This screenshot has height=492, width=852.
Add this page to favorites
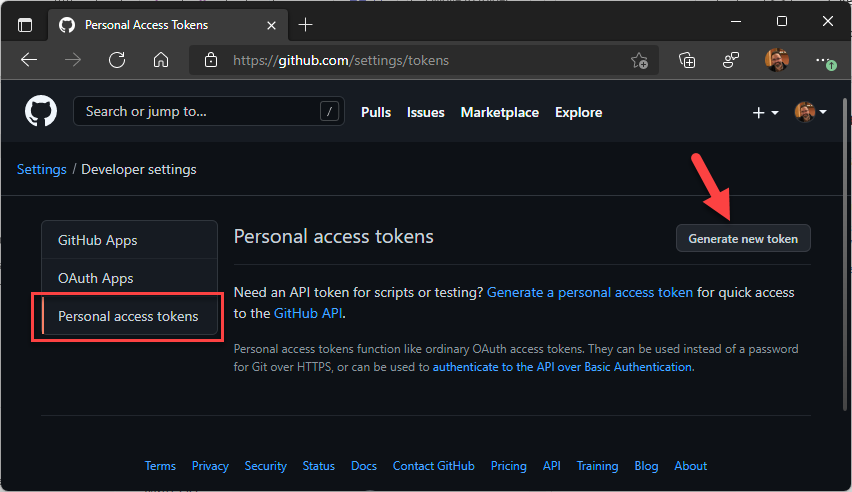pyautogui.click(x=639, y=60)
